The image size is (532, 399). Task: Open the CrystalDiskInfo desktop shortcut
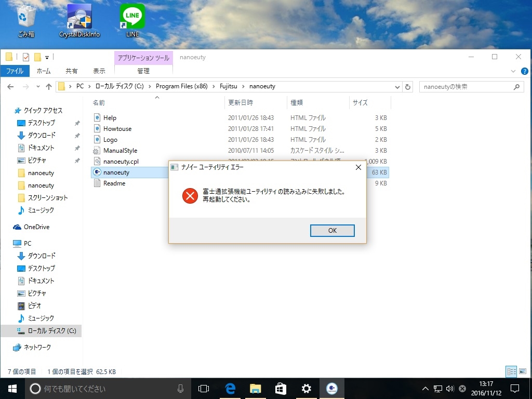pos(79,21)
